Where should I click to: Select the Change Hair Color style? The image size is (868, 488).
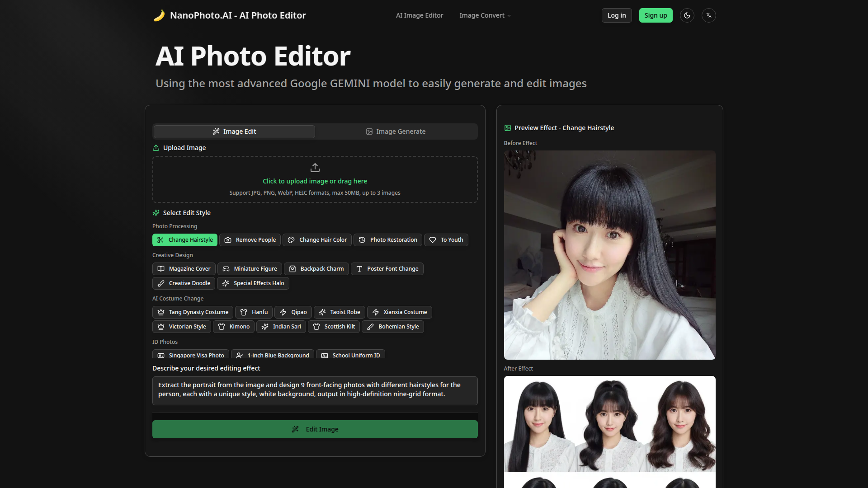pyautogui.click(x=317, y=240)
